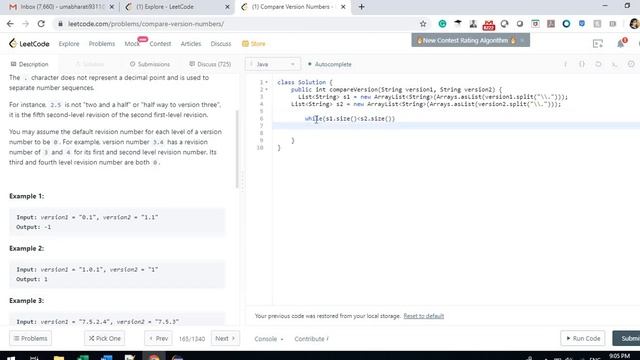The width and height of the screenshot is (640, 360).
Task: Open Contest in the navigation bar
Action: point(160,44)
